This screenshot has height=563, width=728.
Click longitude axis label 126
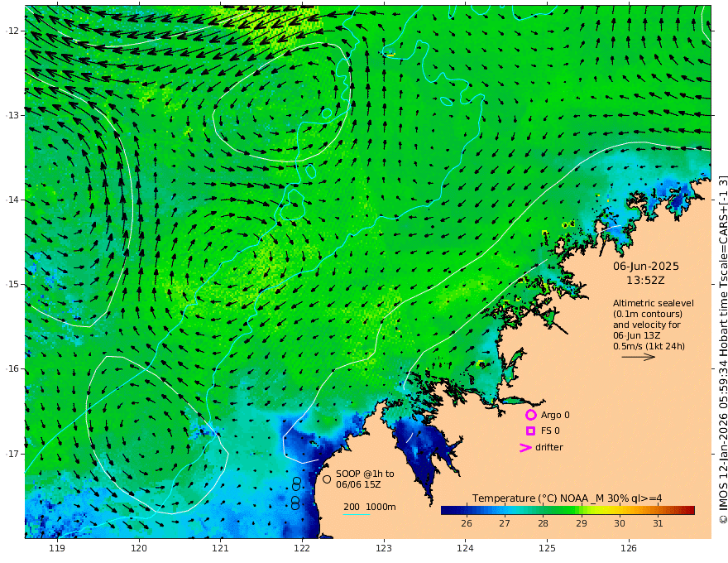point(629,548)
